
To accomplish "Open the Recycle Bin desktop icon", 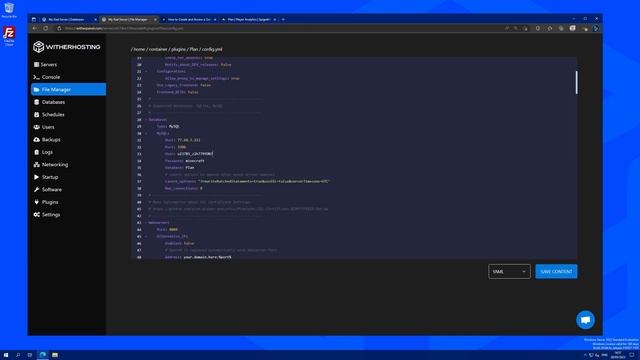I will (x=9, y=10).
